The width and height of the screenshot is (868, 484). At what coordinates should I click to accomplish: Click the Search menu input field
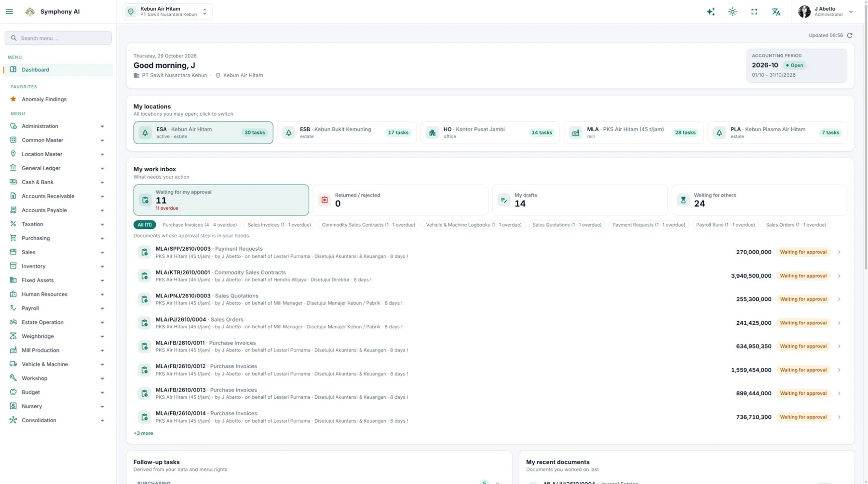(x=58, y=38)
